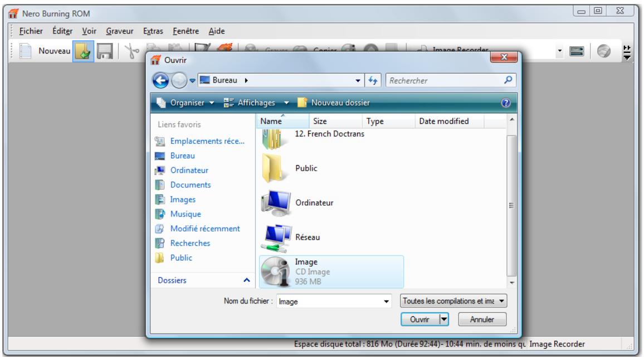
Task: Open the Ouvrir button split arrow
Action: tap(444, 320)
